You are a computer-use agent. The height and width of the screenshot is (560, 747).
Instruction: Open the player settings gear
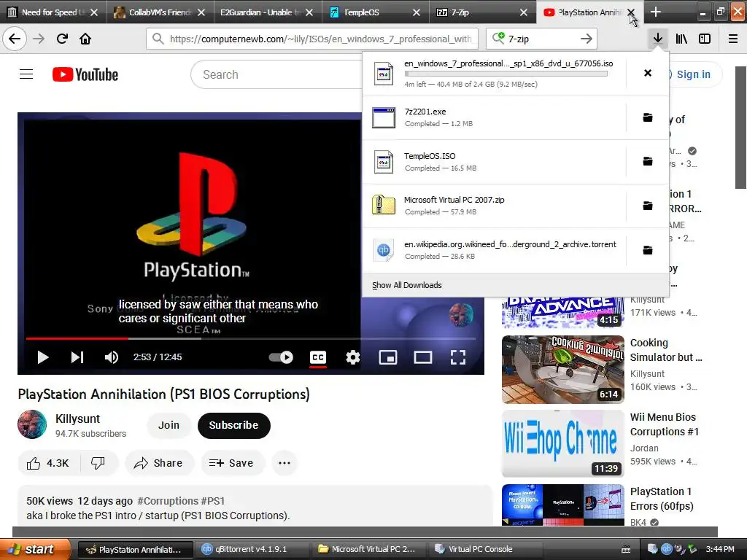tap(352, 357)
